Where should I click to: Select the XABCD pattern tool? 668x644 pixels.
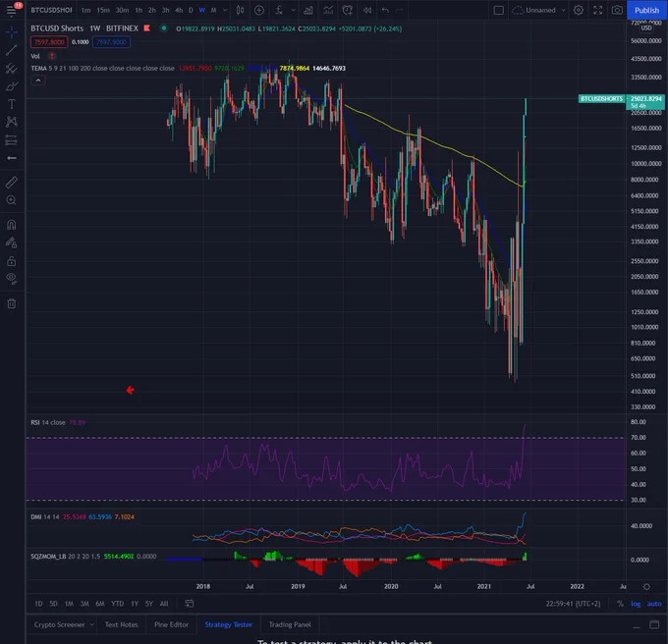(x=12, y=122)
